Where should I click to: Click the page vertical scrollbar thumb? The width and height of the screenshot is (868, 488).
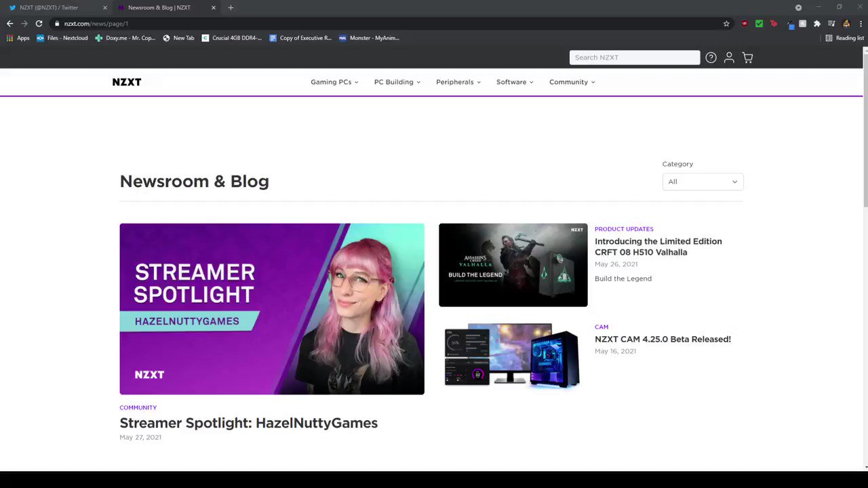click(x=865, y=132)
